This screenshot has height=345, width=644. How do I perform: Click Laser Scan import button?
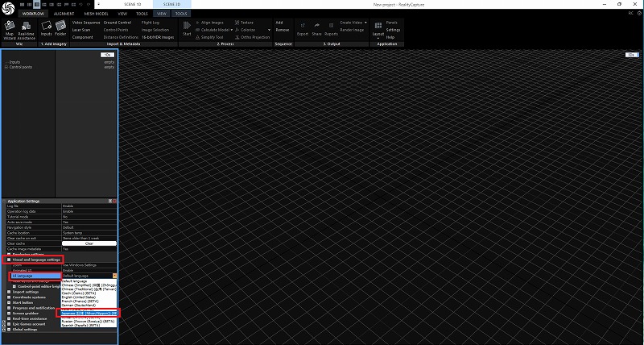point(81,30)
